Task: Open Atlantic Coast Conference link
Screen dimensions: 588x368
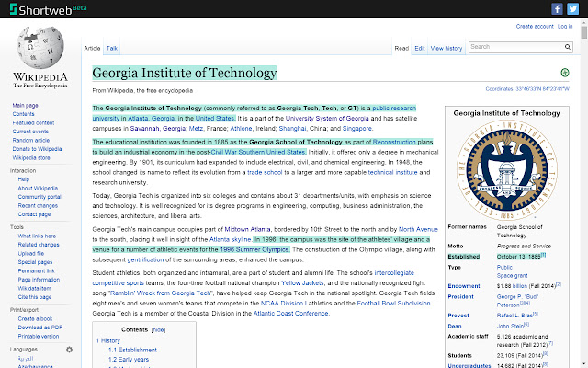Action: [290, 314]
